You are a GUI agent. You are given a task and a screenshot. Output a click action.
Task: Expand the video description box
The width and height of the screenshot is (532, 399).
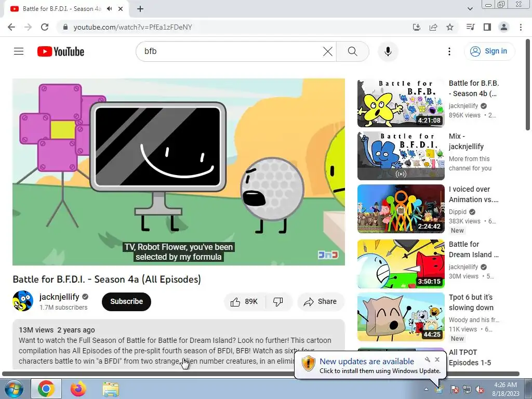179,344
